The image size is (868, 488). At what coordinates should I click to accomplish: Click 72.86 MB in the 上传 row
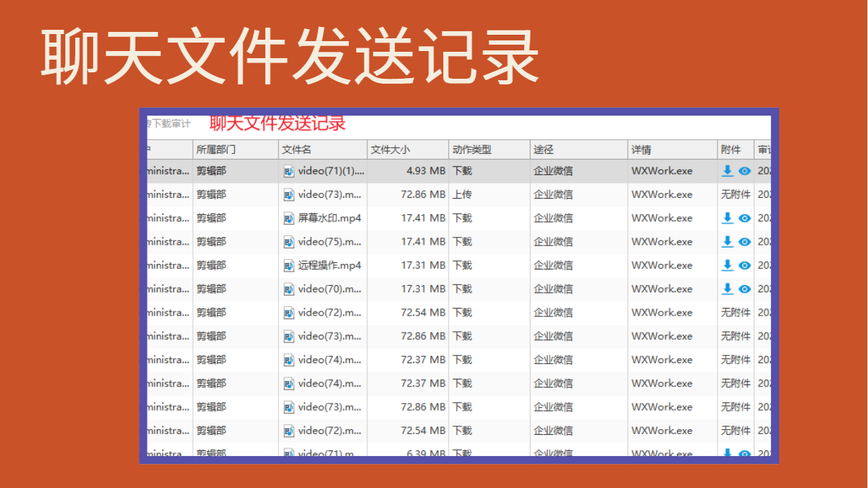[x=423, y=194]
